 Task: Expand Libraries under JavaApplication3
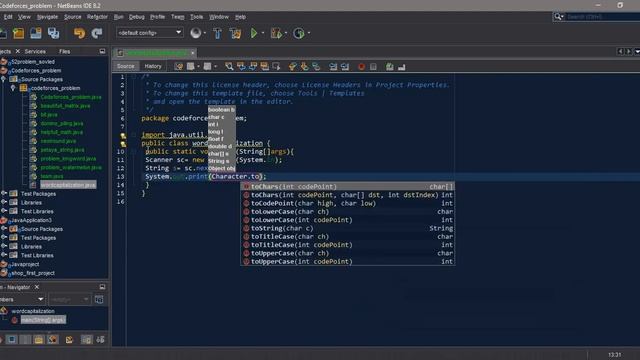pos(4,247)
